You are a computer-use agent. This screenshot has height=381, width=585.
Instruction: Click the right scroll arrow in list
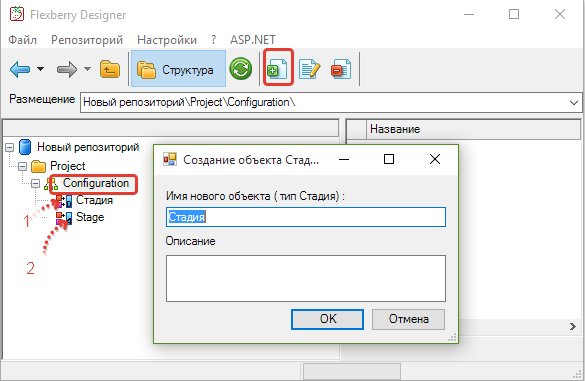click(x=573, y=327)
